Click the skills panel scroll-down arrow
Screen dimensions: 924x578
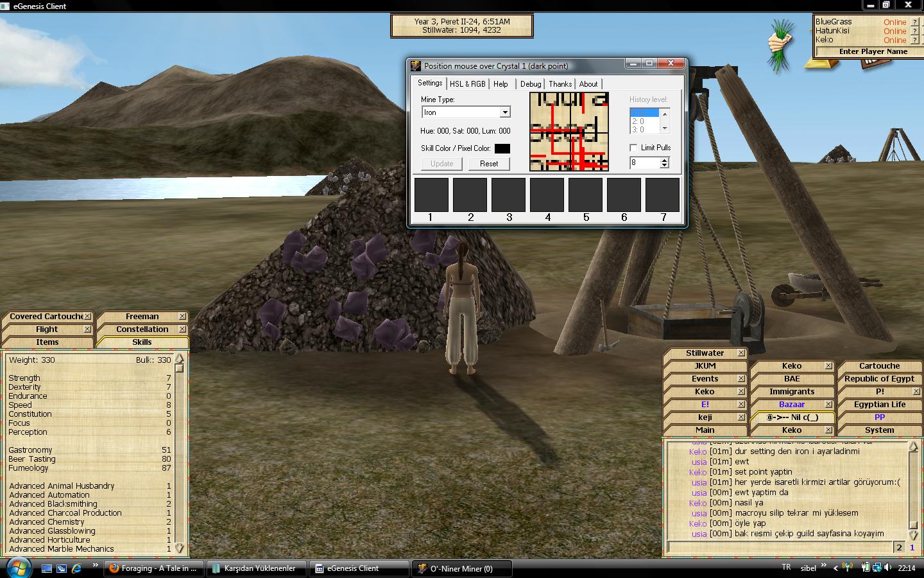[180, 548]
